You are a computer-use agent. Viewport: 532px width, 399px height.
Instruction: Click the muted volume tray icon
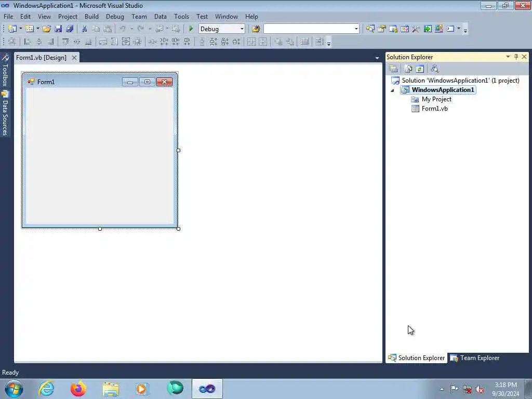(x=480, y=390)
